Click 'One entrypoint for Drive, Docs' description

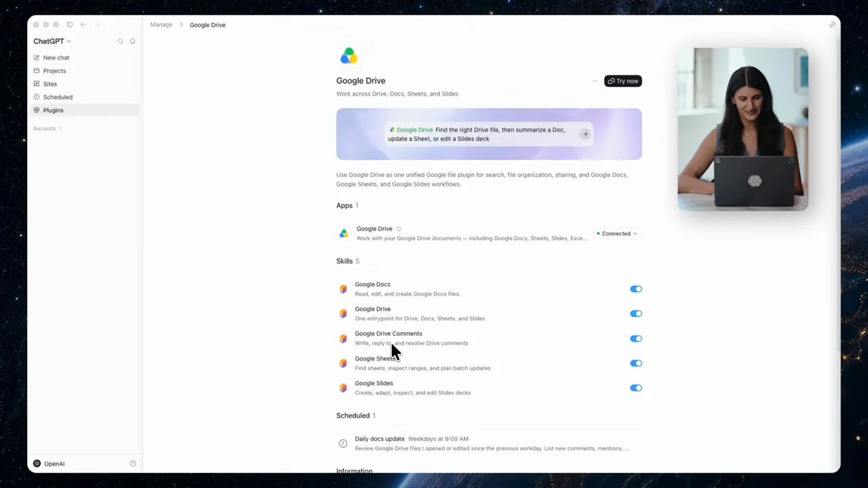(420, 319)
